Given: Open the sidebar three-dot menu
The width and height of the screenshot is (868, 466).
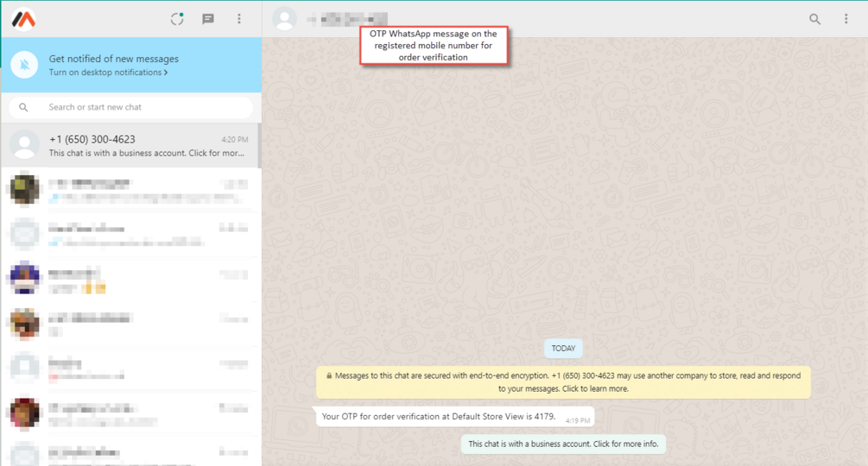Looking at the screenshot, I should [239, 19].
